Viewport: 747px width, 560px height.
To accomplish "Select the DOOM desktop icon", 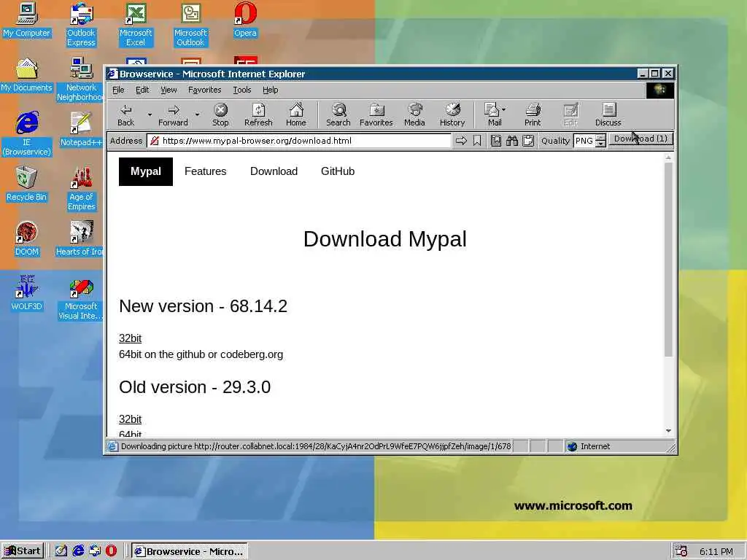I will click(x=27, y=238).
